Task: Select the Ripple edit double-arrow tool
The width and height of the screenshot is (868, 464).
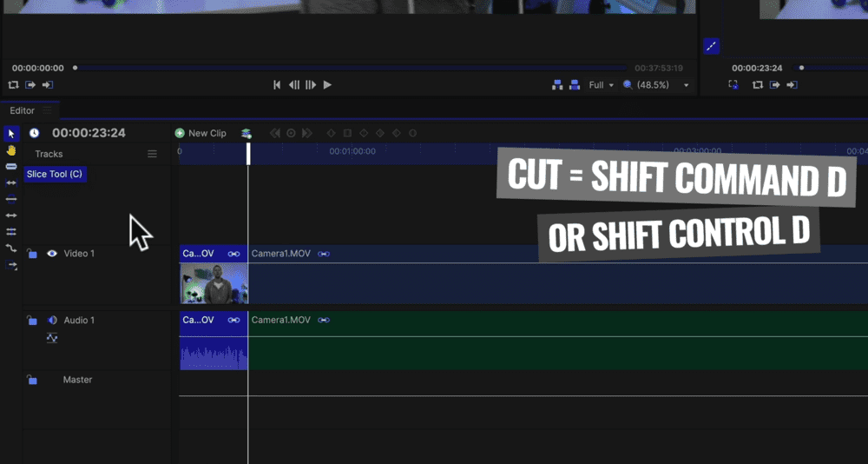Action: [11, 215]
